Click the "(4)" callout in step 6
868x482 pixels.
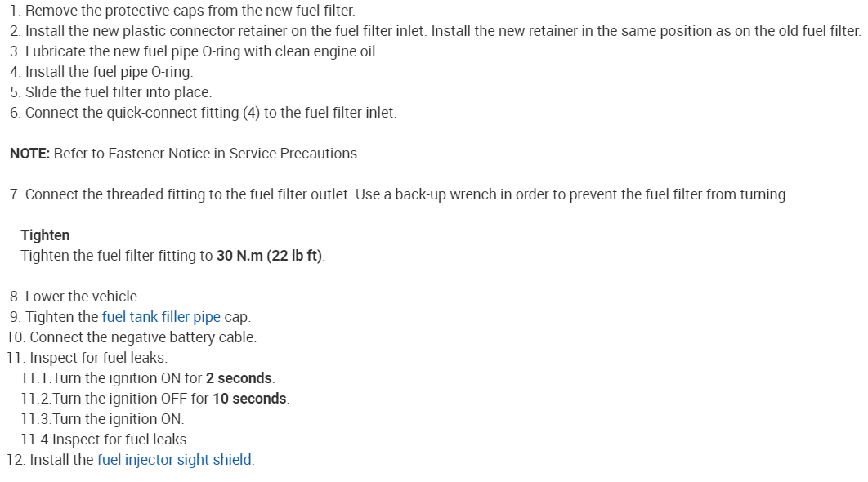click(251, 113)
